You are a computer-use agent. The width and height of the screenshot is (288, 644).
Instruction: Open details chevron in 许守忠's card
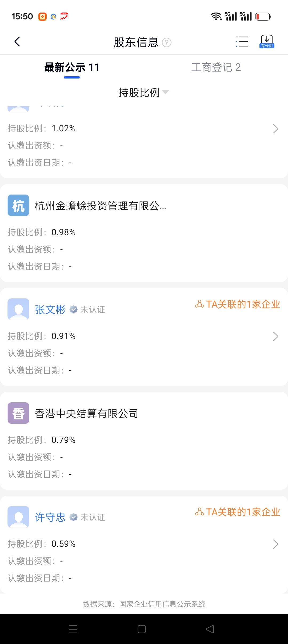[x=275, y=544]
